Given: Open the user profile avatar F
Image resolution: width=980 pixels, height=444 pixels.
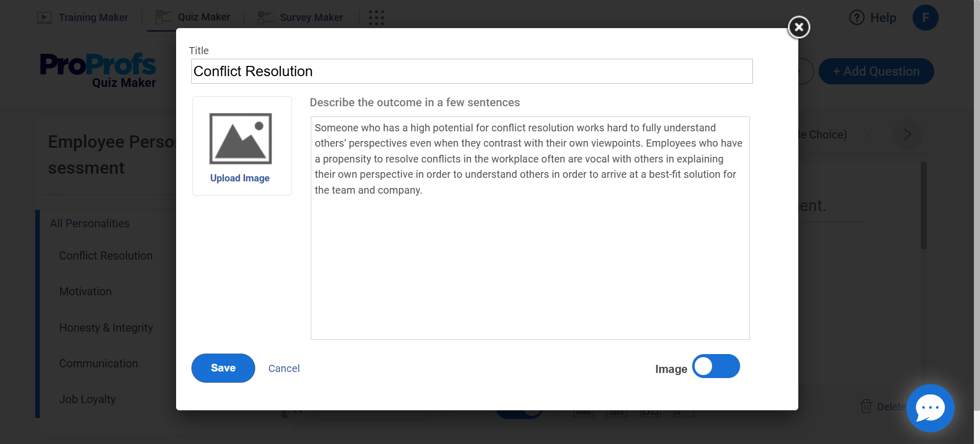Looking at the screenshot, I should (x=925, y=17).
